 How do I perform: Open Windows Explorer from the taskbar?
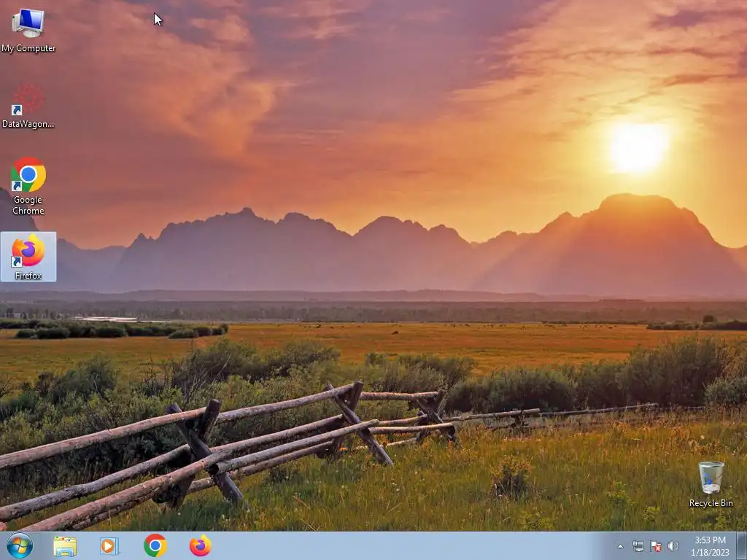(x=65, y=546)
